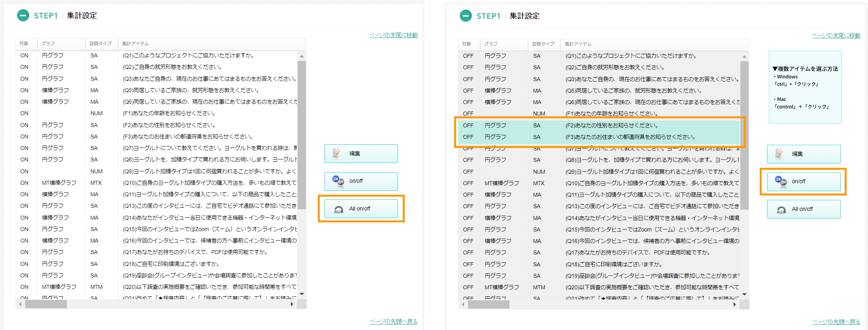Viewport: 868px width, 330px height.
Task: Click the horizontal scrollbar thumb under the left list
Action: [x=46, y=304]
